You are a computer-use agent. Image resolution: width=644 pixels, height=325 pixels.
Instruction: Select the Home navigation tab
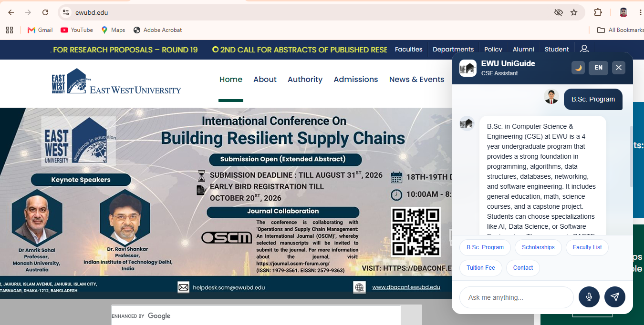coord(231,80)
